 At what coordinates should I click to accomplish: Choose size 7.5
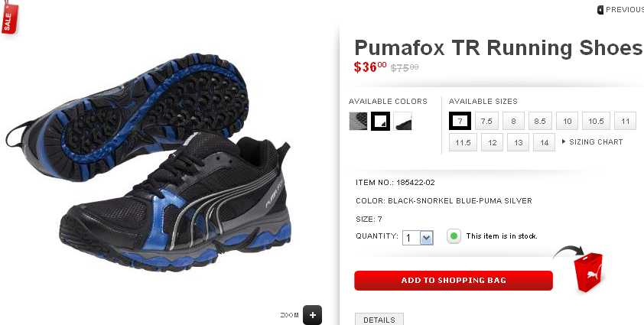486,121
